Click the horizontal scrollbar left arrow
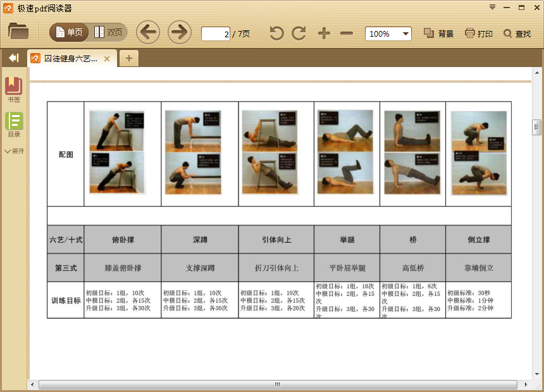544x392 pixels. tap(32, 384)
